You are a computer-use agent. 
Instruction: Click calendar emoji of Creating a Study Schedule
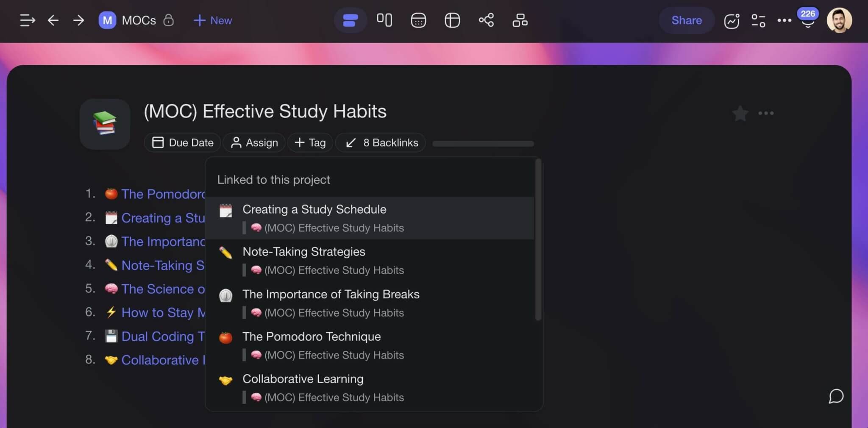coord(225,211)
